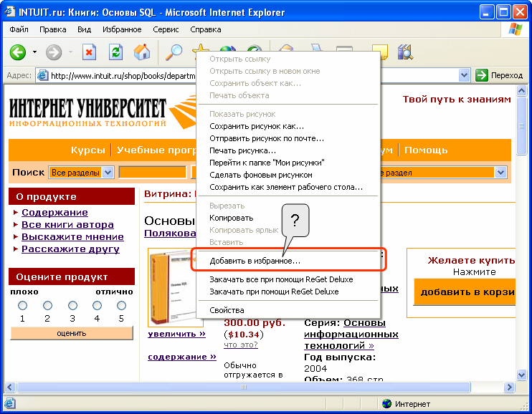
Task: Open the Все разделы search dropdown
Action: click(x=81, y=173)
